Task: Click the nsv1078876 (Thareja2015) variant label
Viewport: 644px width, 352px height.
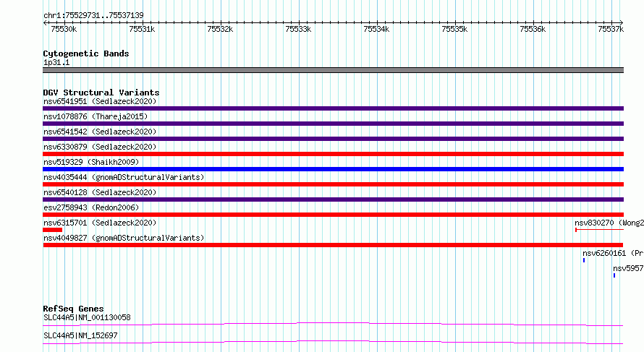Action: (x=96, y=116)
